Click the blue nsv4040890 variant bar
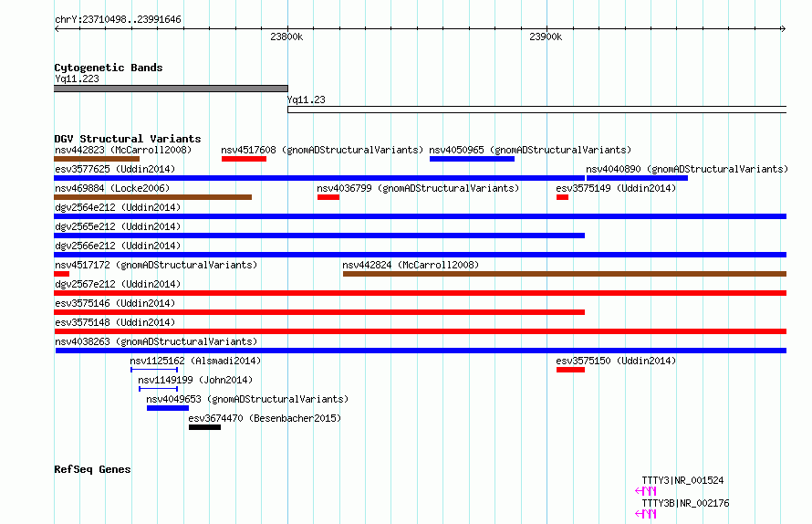The height and width of the screenshot is (524, 812). tap(637, 178)
